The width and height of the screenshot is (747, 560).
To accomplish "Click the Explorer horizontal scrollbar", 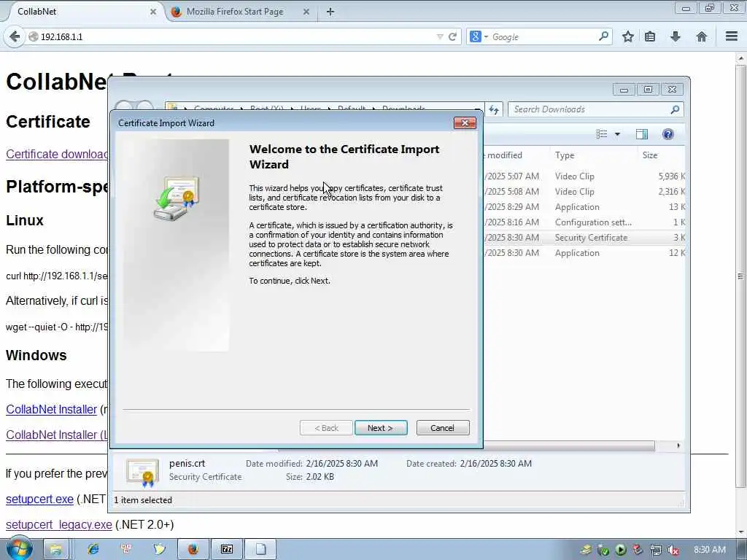I will point(569,446).
